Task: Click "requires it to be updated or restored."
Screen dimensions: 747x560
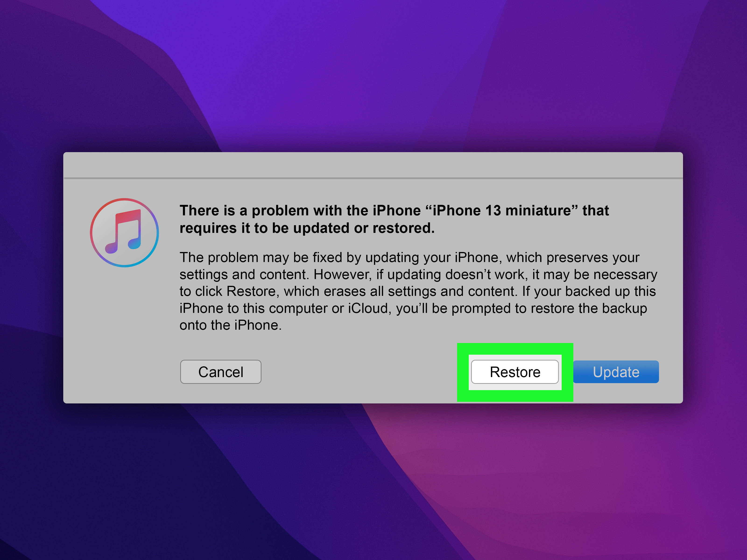Action: 307,228
